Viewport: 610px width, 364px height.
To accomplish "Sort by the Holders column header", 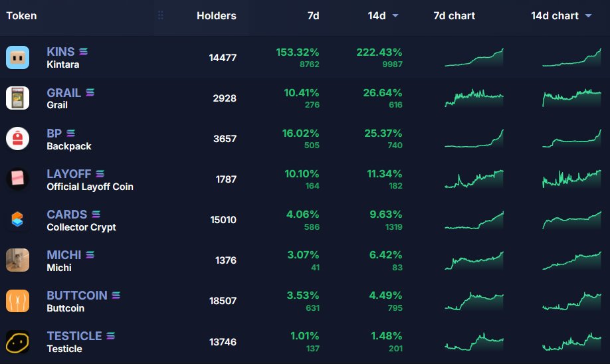I will click(217, 15).
